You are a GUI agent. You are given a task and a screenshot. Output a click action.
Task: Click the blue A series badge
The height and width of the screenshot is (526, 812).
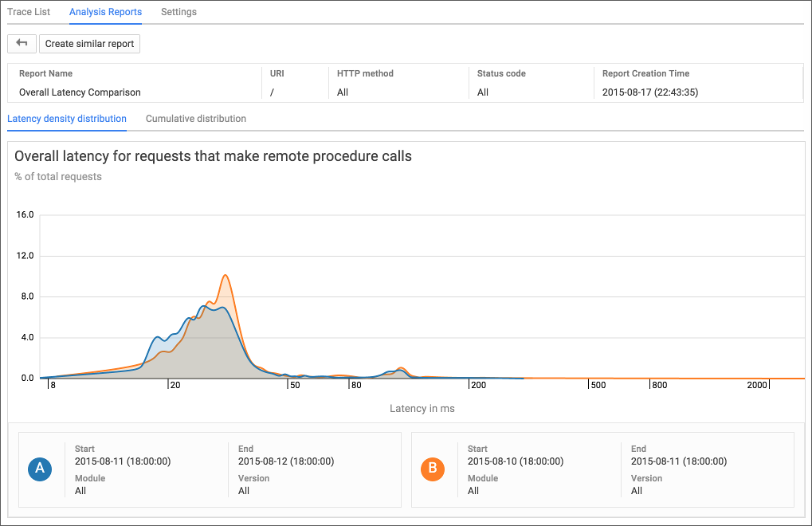click(38, 469)
